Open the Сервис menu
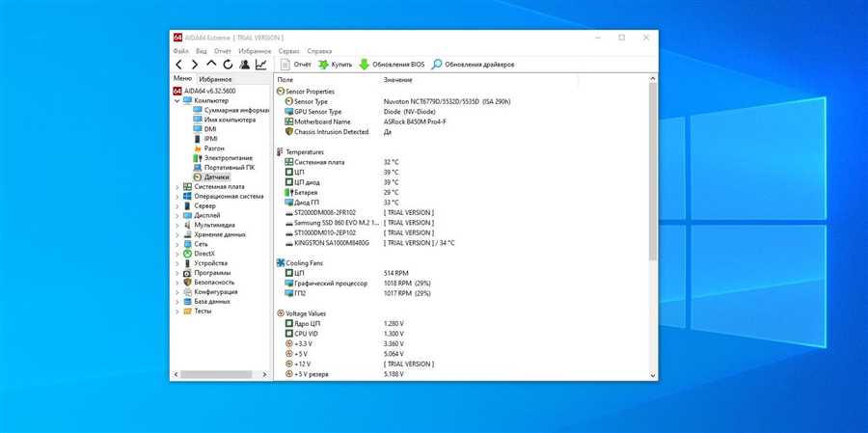The height and width of the screenshot is (433, 868). 289,51
